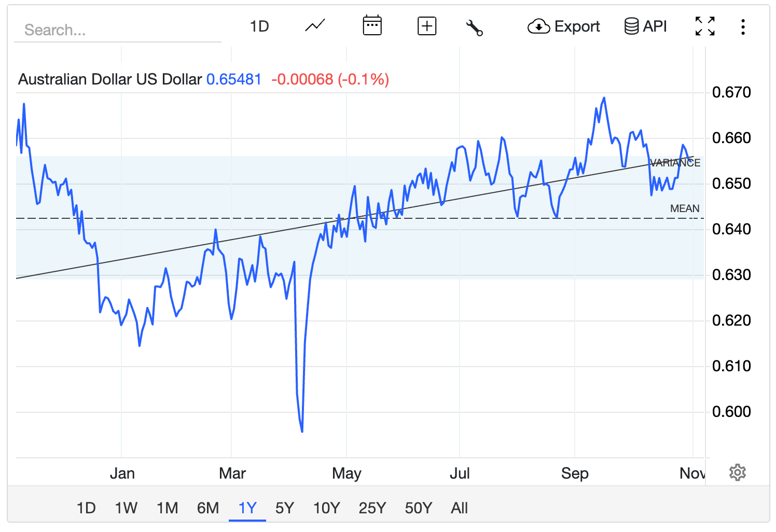Open the calendar date range picker
This screenshot has height=532, width=776.
(372, 26)
